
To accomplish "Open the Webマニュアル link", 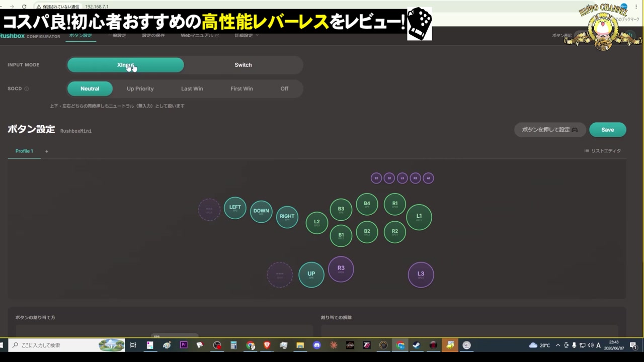I will [x=200, y=36].
